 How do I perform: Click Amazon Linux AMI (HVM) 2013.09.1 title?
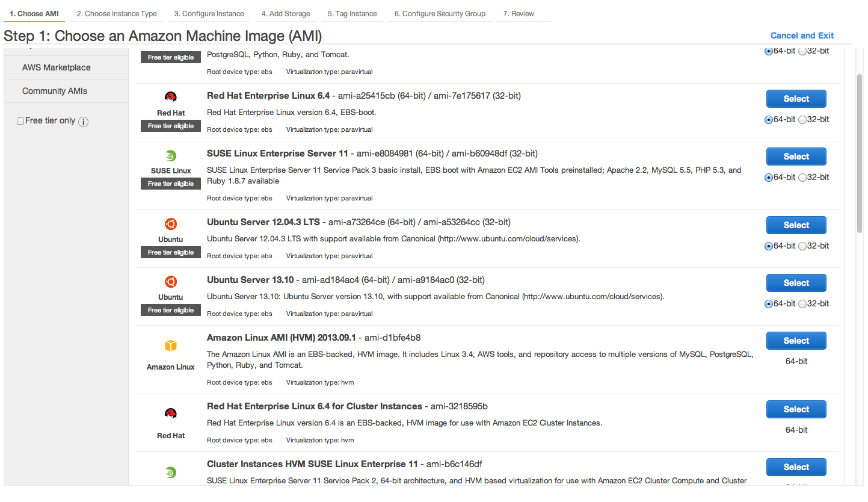[282, 338]
